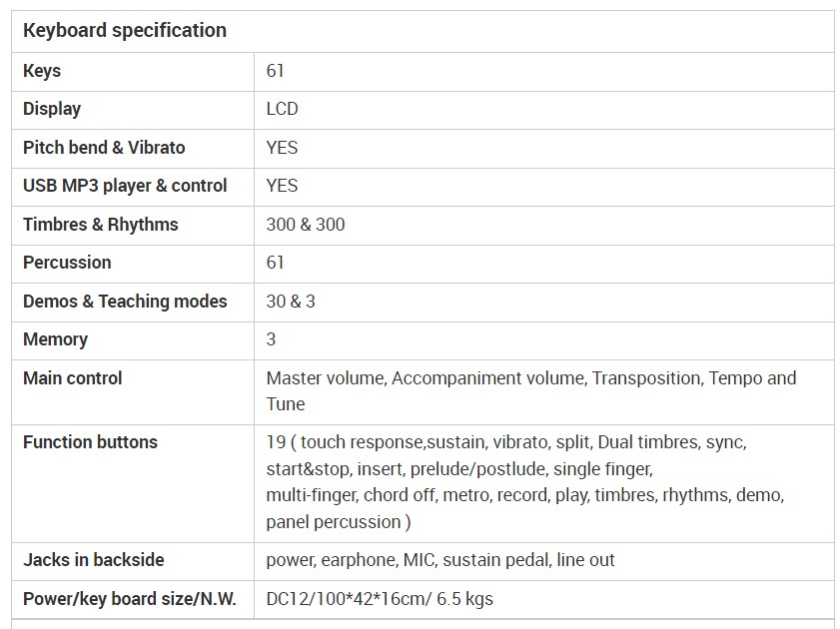Select the 'Timbres & Rhythms' label
The width and height of the screenshot is (840, 629).
(x=100, y=225)
